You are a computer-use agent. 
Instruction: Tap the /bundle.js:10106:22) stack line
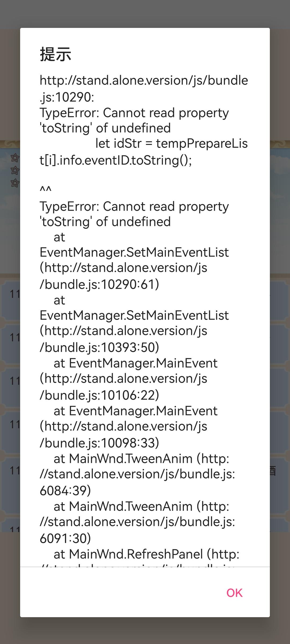pos(99,395)
